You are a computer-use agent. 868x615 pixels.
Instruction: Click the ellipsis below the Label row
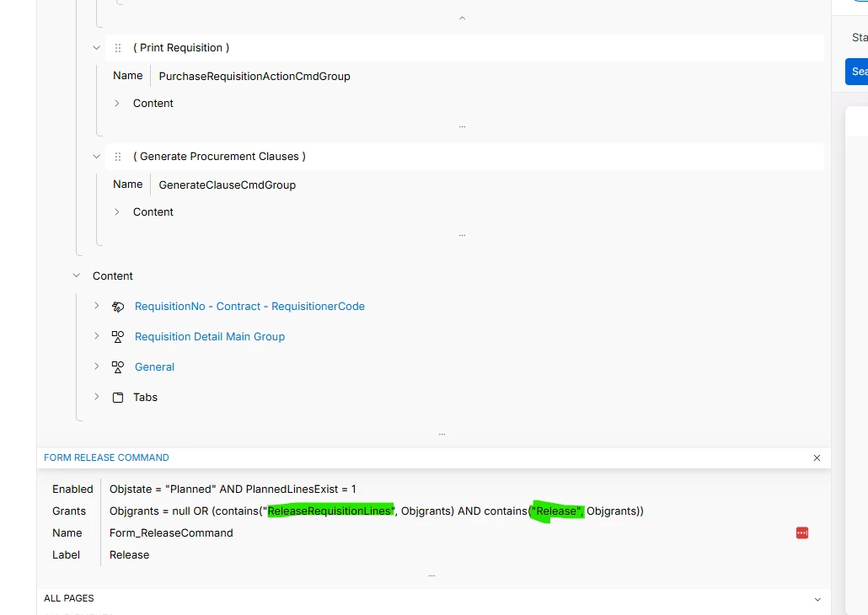tap(431, 575)
